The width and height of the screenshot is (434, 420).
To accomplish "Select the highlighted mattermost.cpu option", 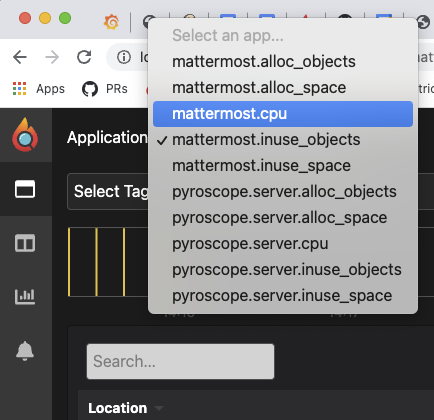I will click(x=283, y=114).
